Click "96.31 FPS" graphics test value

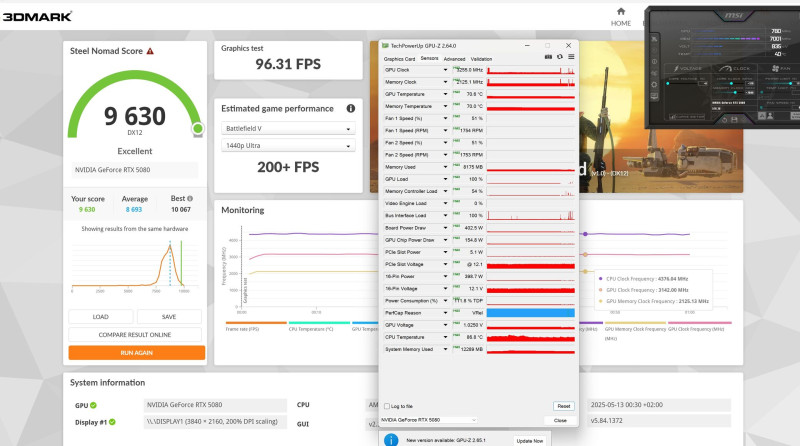(288, 64)
